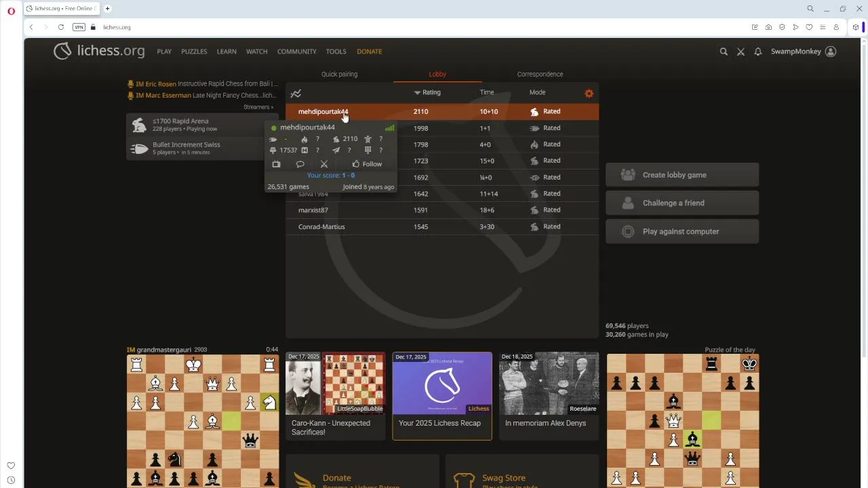Click Play against computer button

(x=682, y=231)
